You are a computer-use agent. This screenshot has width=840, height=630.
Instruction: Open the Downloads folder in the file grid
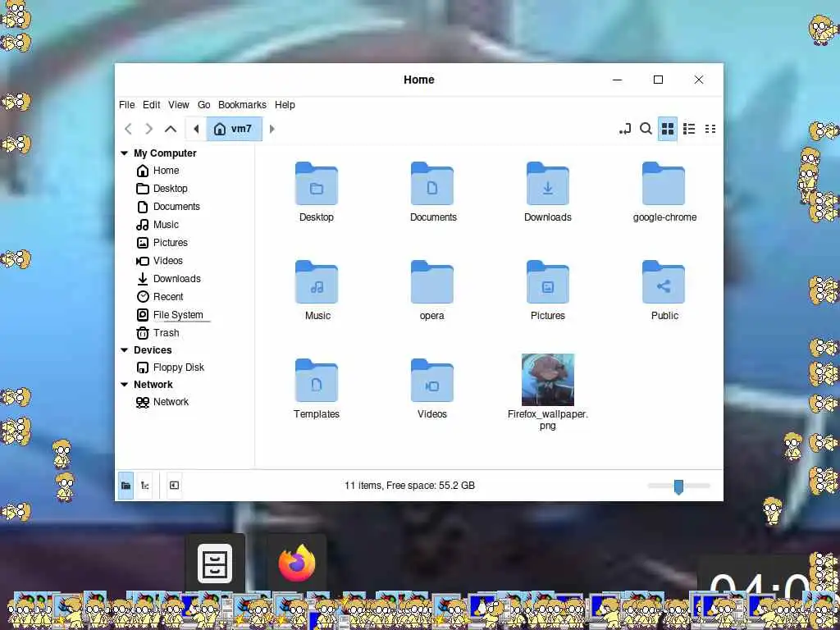click(x=547, y=184)
